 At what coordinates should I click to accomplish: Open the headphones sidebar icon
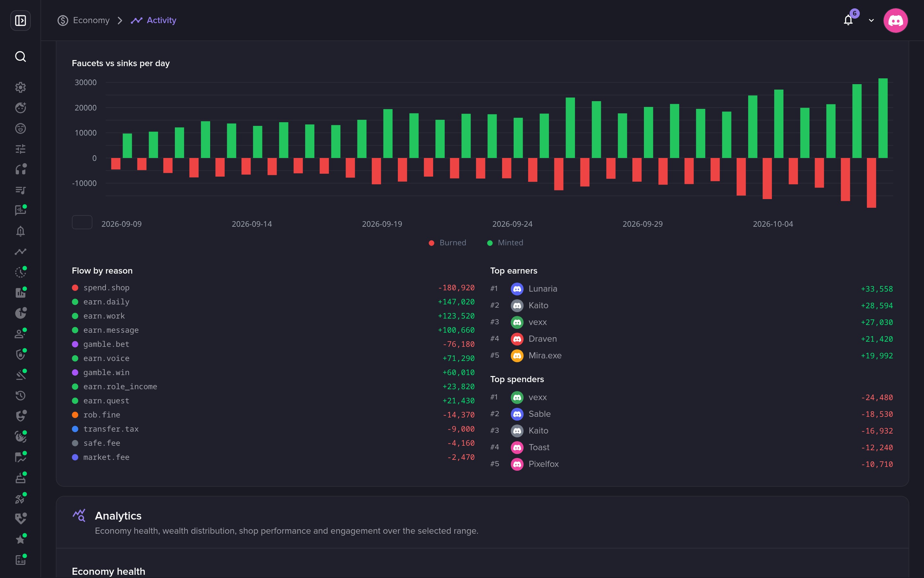pyautogui.click(x=20, y=169)
